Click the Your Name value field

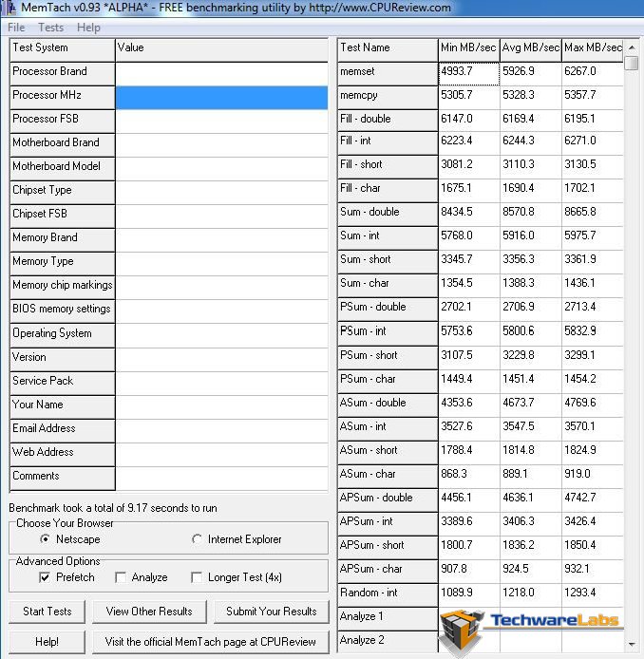click(221, 406)
